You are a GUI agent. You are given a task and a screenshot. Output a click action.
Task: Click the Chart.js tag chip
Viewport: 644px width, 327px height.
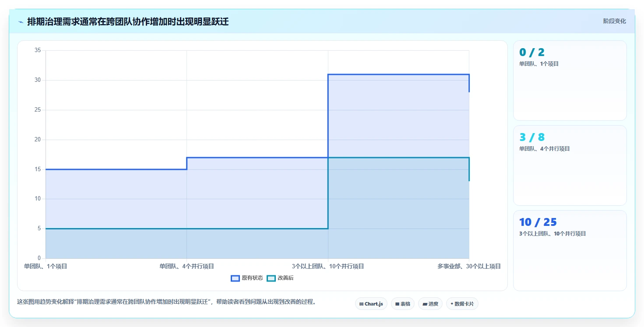click(371, 304)
